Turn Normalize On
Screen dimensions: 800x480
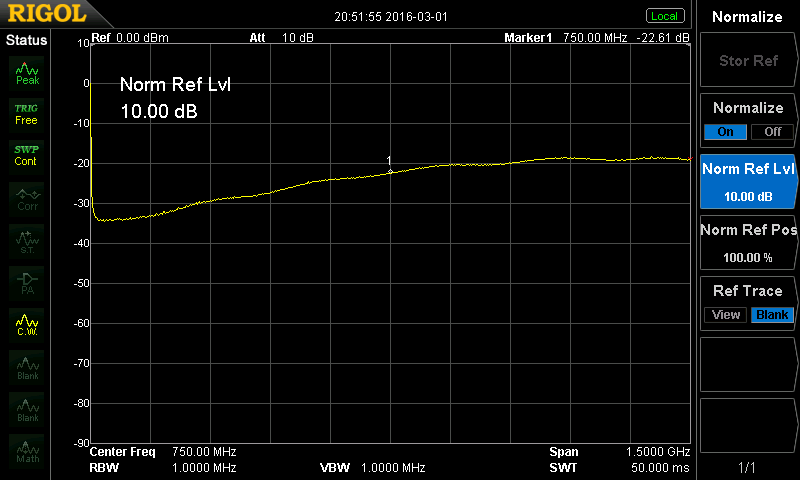coord(725,132)
